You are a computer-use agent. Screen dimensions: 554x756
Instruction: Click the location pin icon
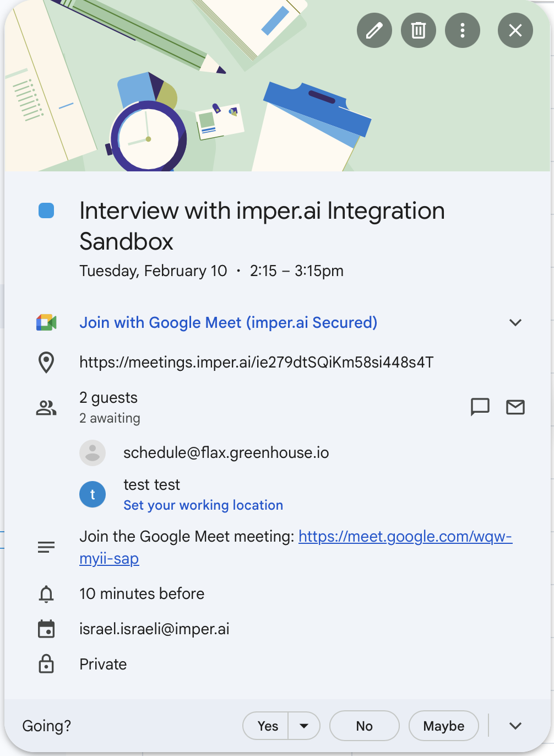click(46, 363)
